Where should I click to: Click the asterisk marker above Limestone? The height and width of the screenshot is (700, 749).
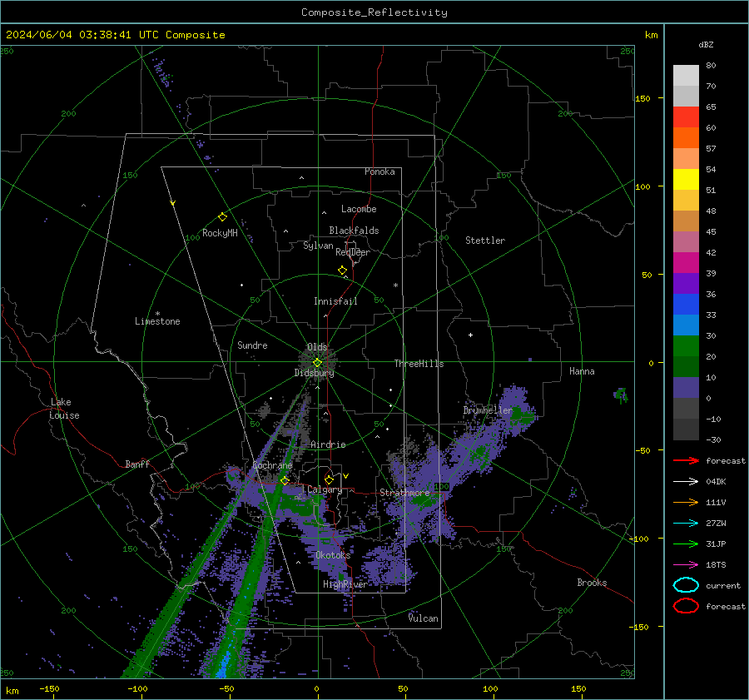157,314
